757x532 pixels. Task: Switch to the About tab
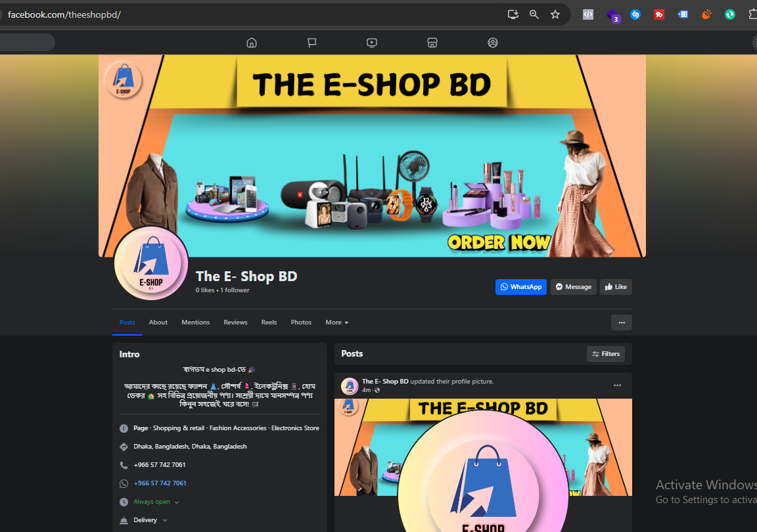pyautogui.click(x=158, y=322)
